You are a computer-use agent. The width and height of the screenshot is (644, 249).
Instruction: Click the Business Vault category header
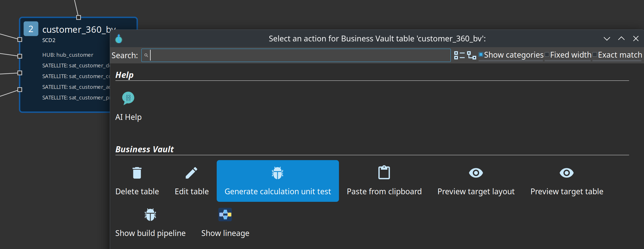click(x=145, y=149)
